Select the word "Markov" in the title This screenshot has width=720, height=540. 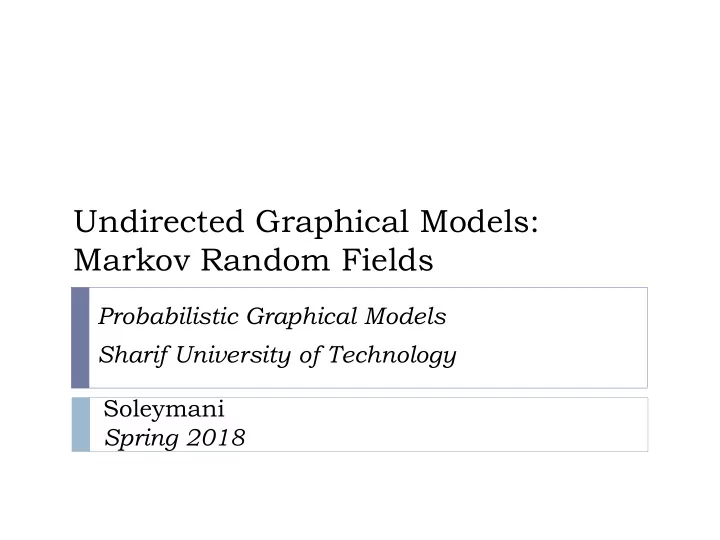[x=132, y=260]
